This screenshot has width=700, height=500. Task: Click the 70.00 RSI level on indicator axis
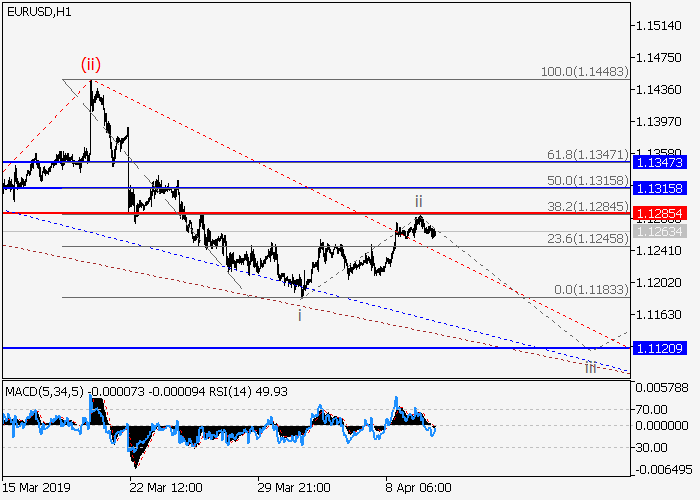tap(654, 408)
